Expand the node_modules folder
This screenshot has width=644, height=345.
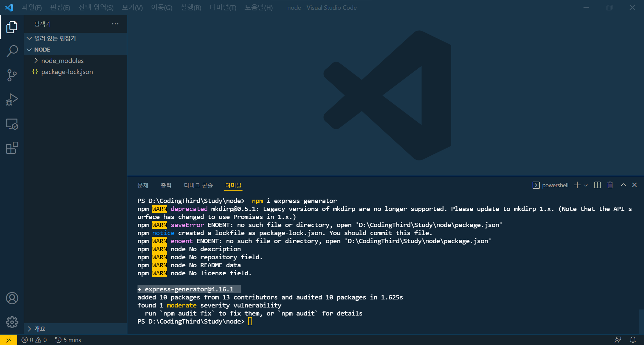coord(75,61)
